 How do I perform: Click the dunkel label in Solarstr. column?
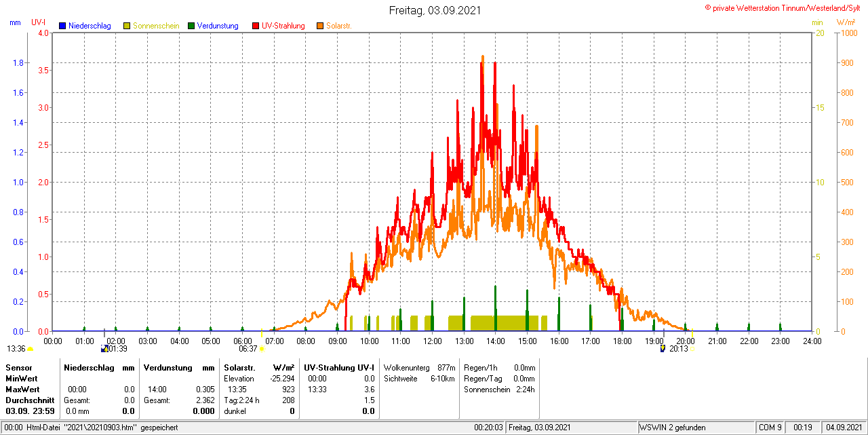pos(235,411)
